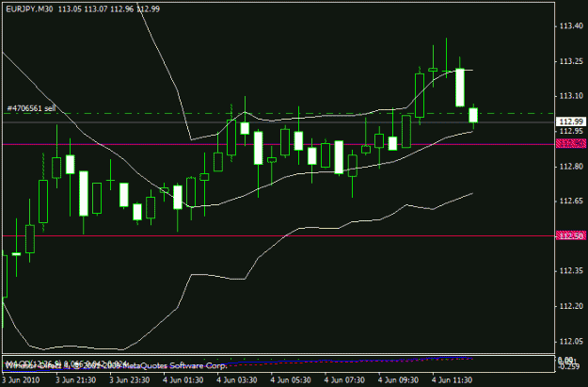Click the 112.65 price scale value
Viewport: 588px width, 387px height.
(x=571, y=201)
